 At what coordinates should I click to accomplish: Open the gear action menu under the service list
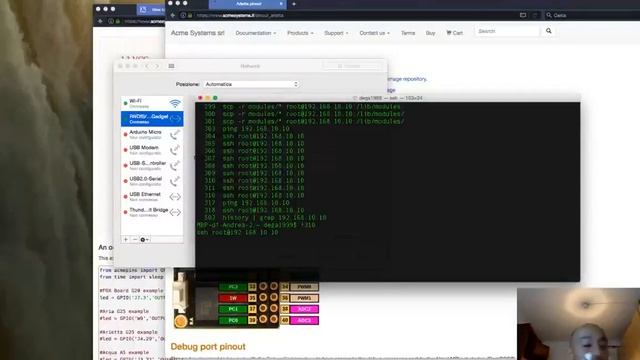coord(144,240)
